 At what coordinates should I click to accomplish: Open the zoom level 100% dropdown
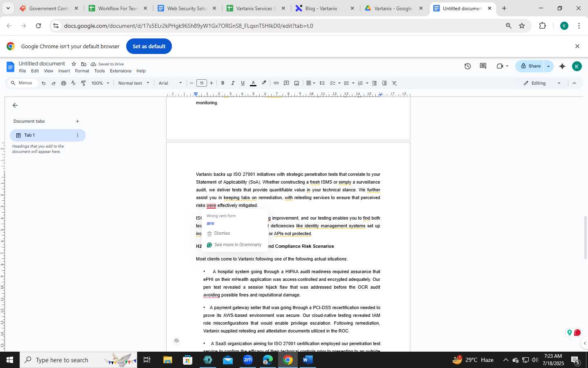(100, 83)
